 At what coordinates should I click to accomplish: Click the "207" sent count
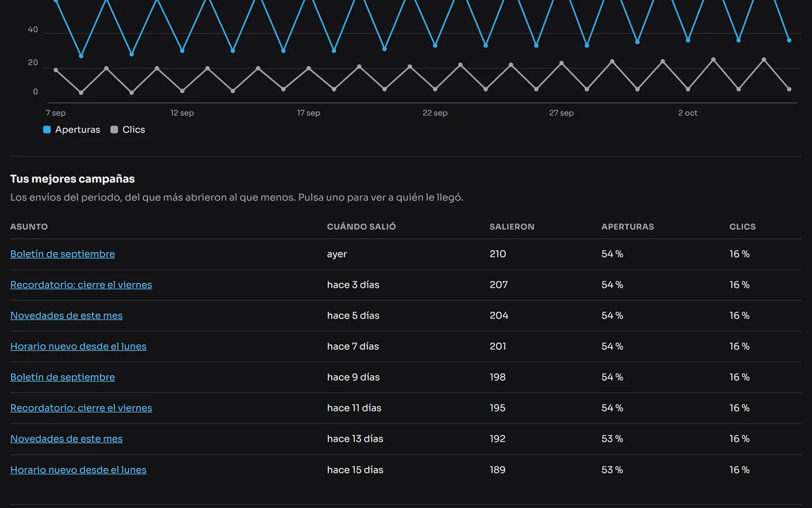499,284
